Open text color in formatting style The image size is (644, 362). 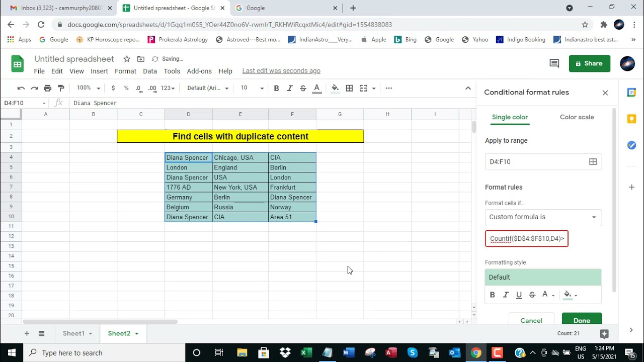[547, 295]
